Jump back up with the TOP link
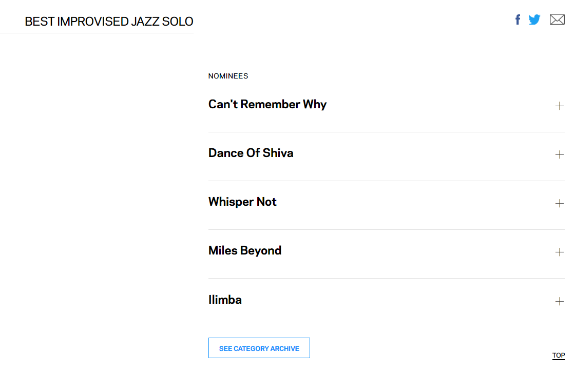 pos(559,356)
